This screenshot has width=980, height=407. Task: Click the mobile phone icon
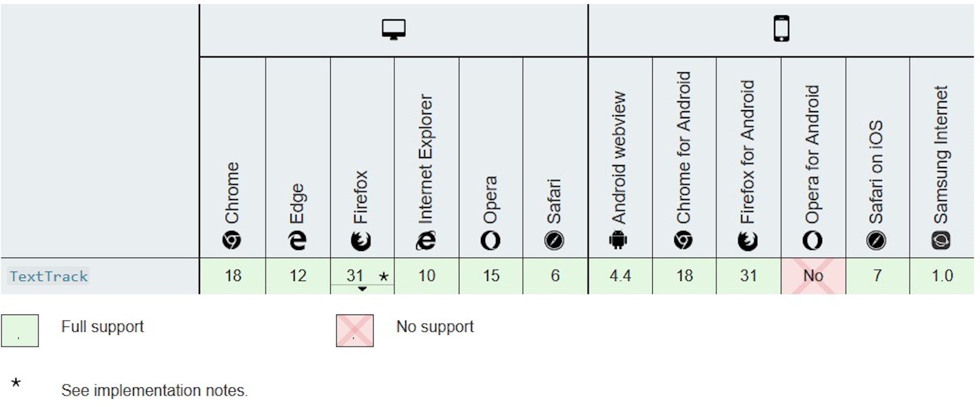click(781, 29)
